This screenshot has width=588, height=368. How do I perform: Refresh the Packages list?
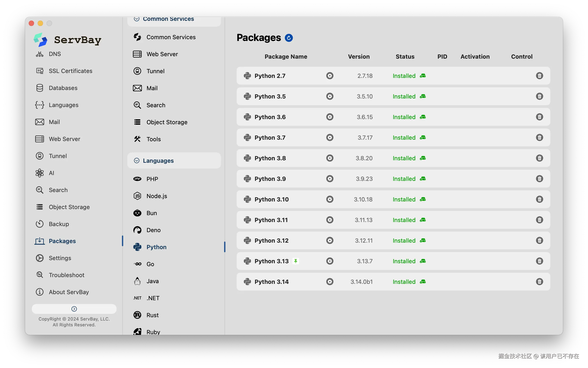coord(289,38)
